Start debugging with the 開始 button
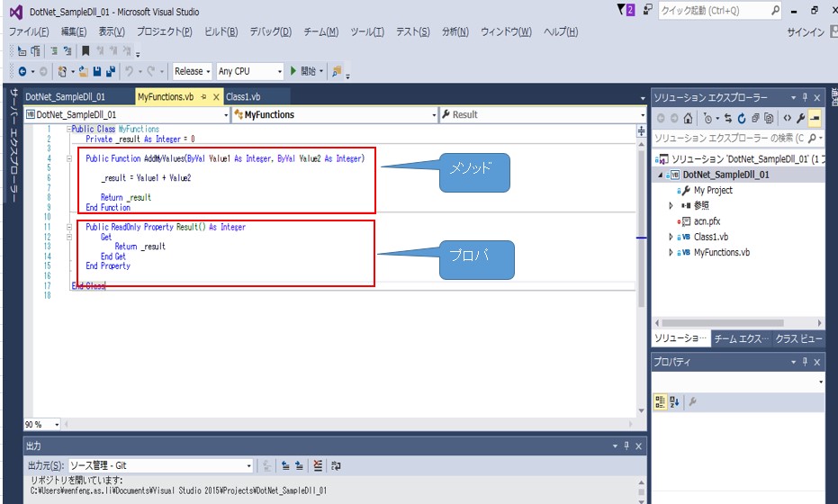838x504 pixels. point(307,71)
